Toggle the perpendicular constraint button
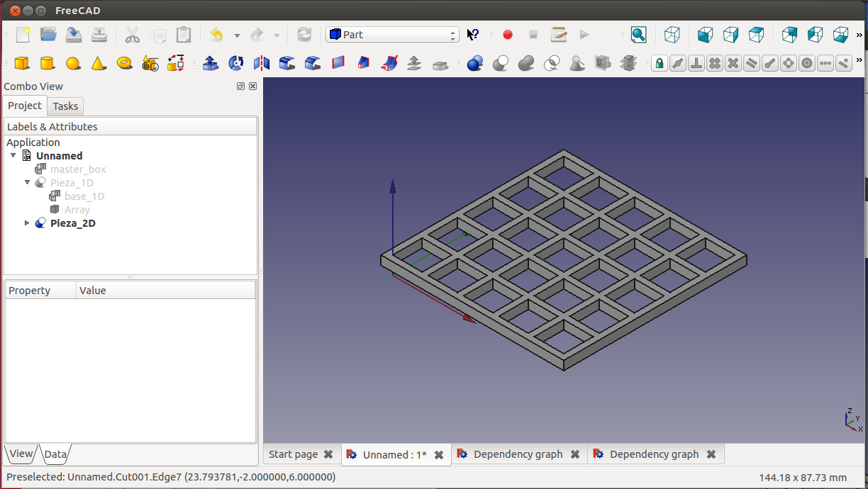868x489 pixels. click(x=696, y=63)
